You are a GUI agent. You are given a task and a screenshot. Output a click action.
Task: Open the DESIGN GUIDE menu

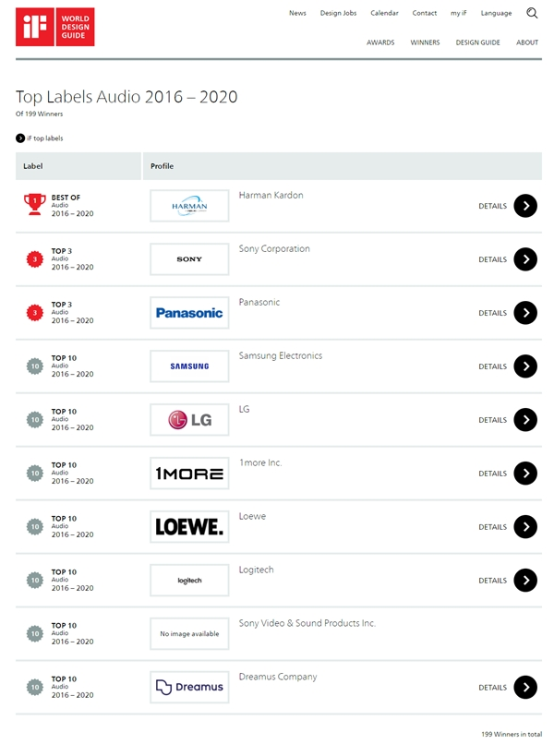(477, 42)
